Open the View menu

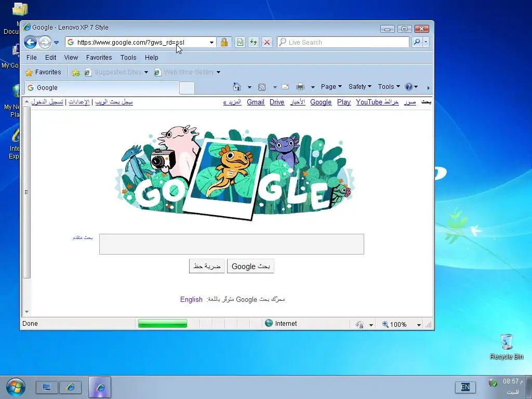71,58
